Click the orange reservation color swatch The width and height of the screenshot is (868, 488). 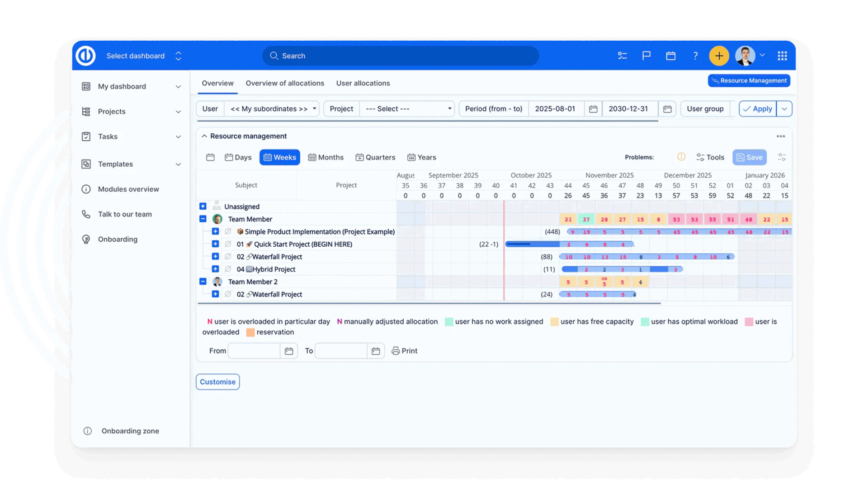tap(251, 332)
